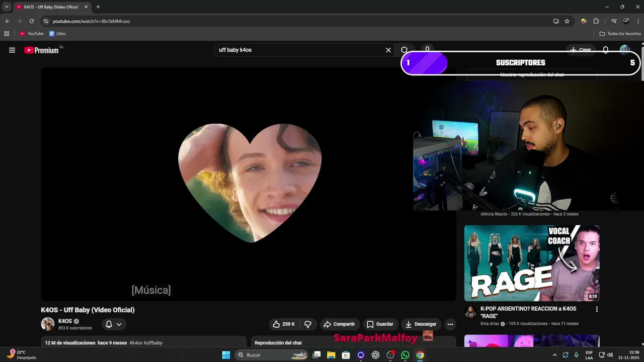Toggle the subscription notification bell for K4OS
The image size is (644, 362).
point(114,324)
